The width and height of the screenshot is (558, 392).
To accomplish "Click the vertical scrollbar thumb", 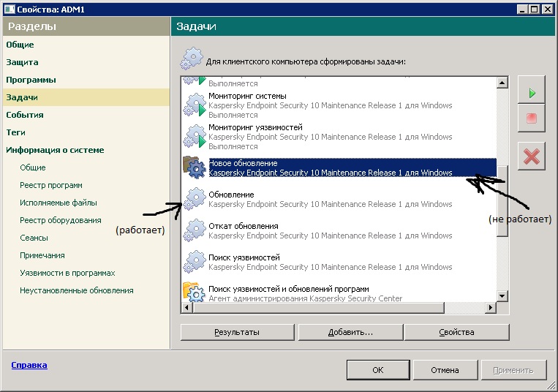I will (x=502, y=201).
